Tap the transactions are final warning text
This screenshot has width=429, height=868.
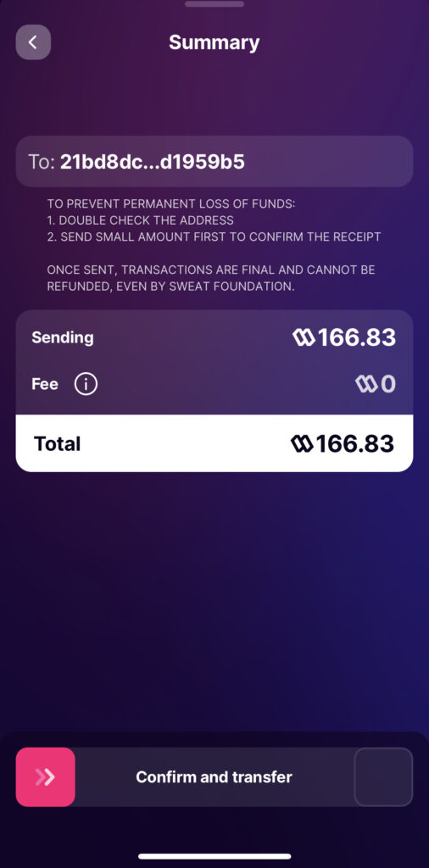point(211,278)
